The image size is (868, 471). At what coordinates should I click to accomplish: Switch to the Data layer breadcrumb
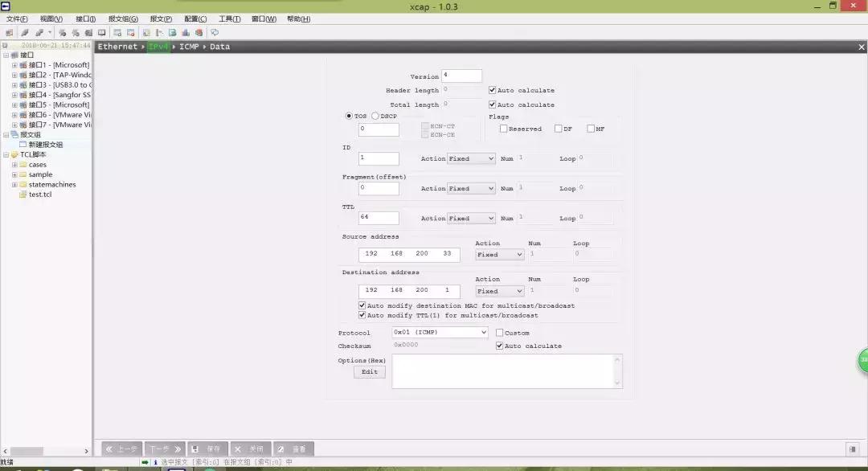[x=219, y=47]
